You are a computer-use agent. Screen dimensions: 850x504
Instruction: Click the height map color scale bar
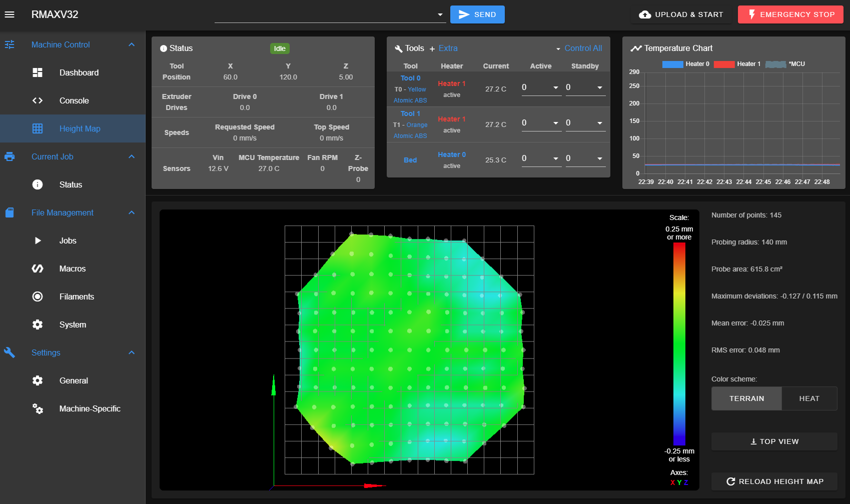point(679,344)
